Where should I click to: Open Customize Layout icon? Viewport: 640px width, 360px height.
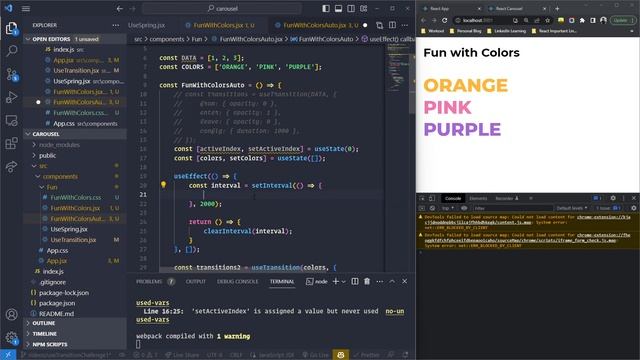coord(364,8)
